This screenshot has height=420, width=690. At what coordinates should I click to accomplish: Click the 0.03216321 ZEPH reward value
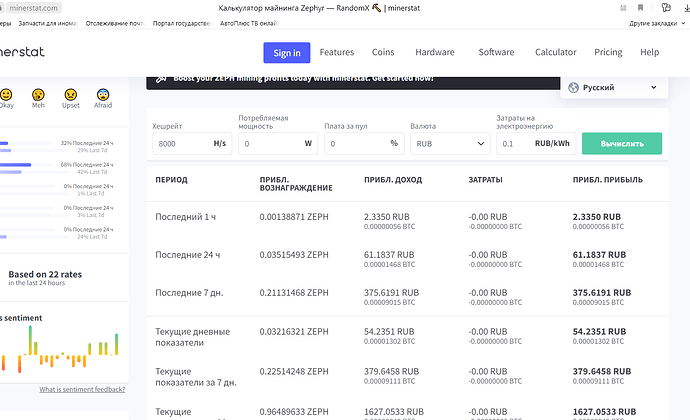[294, 332]
